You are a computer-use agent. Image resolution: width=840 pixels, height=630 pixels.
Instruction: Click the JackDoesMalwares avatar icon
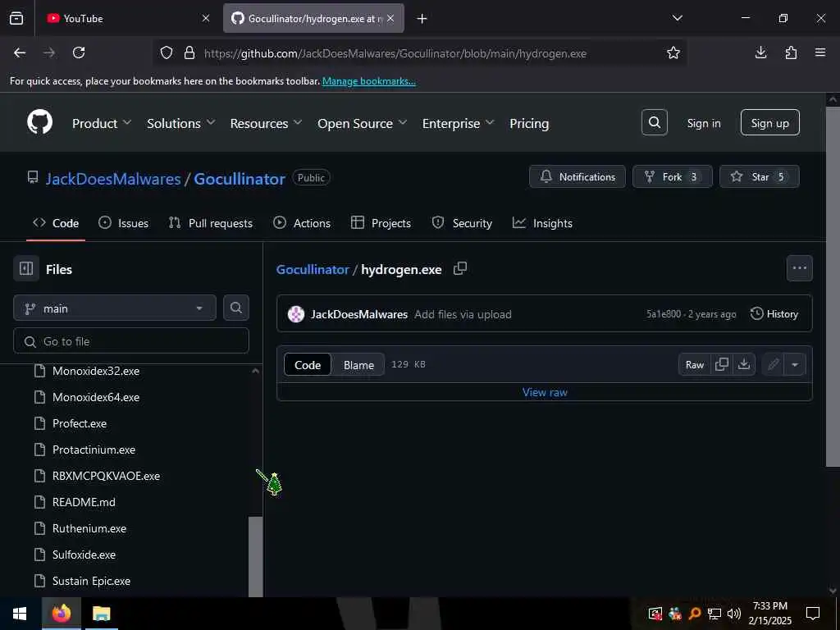pyautogui.click(x=295, y=314)
